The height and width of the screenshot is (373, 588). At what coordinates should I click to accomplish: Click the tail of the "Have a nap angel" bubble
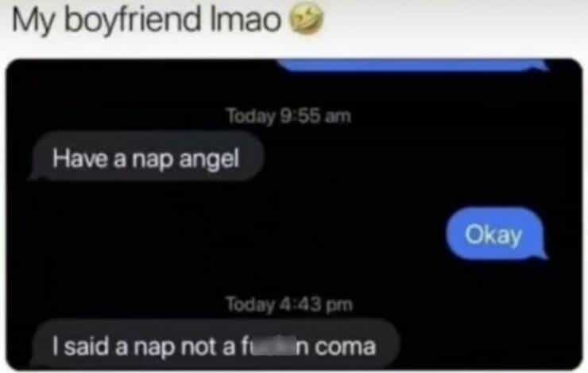coord(35,174)
